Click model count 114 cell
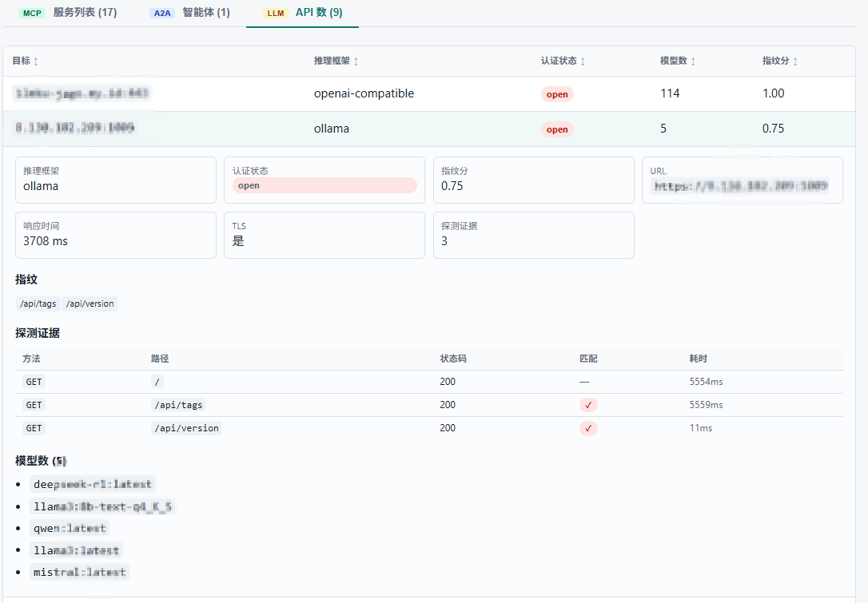 point(670,93)
